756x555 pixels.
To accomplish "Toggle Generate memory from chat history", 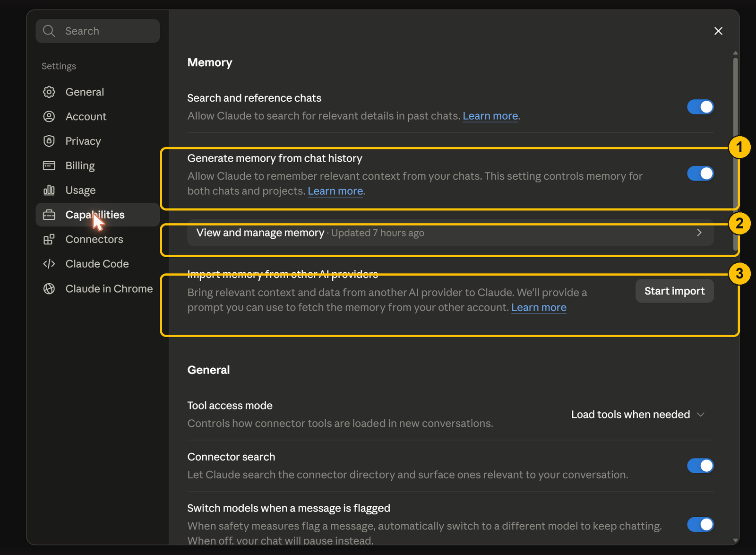I will [700, 173].
